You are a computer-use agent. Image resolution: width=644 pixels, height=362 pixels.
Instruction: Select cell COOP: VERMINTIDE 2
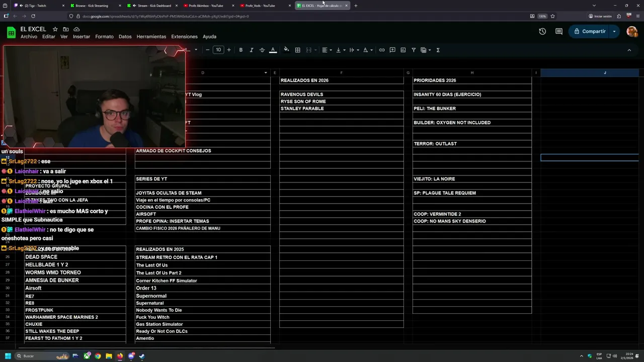click(472, 214)
